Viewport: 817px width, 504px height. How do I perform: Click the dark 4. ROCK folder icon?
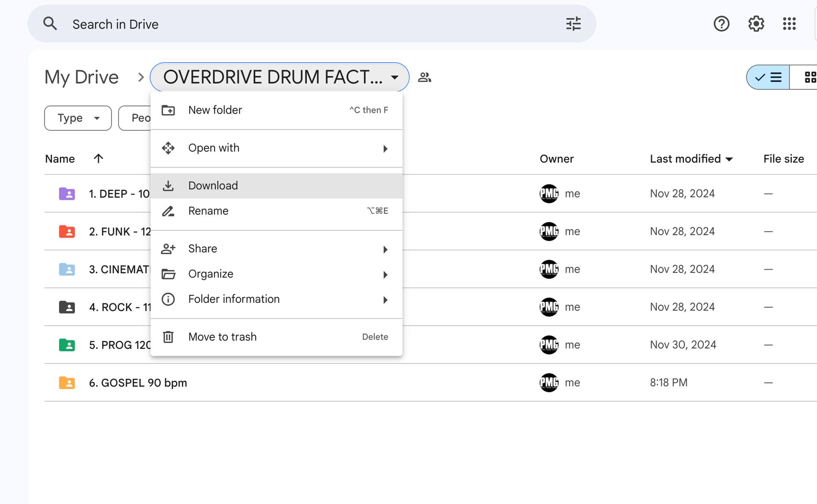[x=67, y=307]
